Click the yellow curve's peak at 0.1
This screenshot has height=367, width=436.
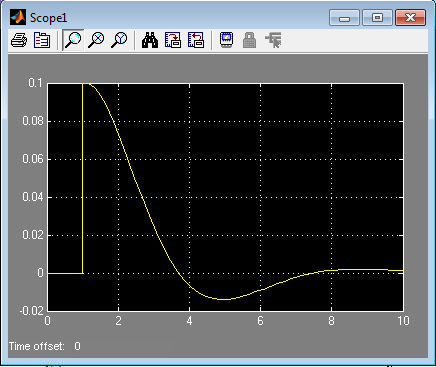[85, 84]
